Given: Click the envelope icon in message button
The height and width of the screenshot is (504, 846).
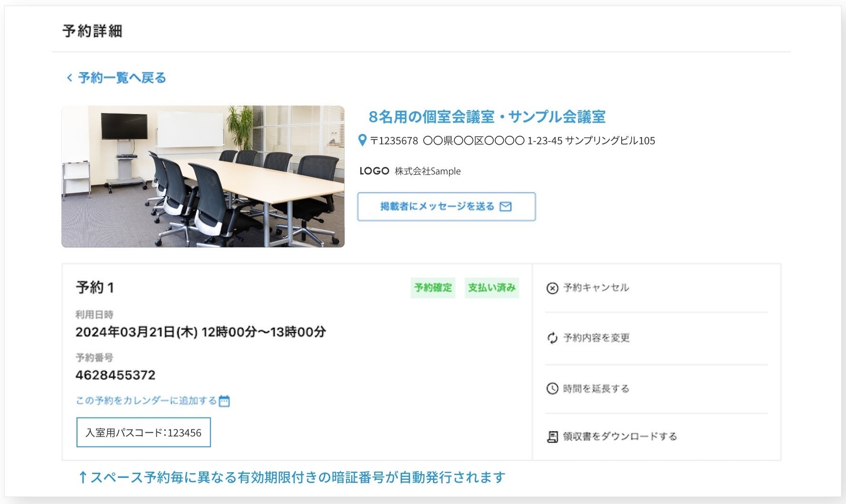Looking at the screenshot, I should coord(506,207).
